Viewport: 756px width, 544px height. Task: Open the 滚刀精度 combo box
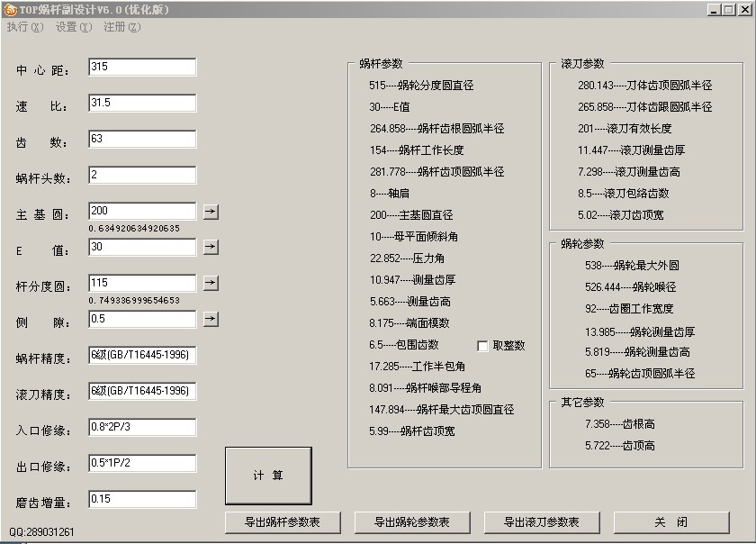coord(142,391)
